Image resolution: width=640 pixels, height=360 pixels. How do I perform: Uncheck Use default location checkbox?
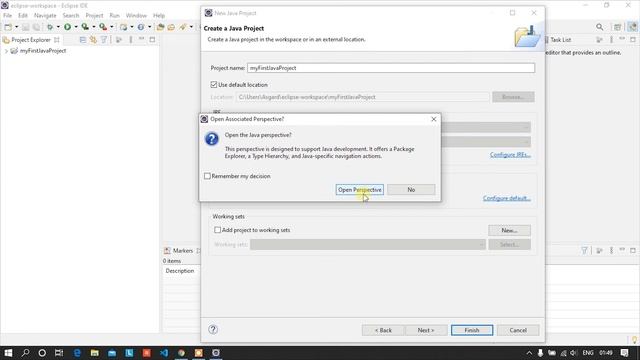click(x=213, y=84)
